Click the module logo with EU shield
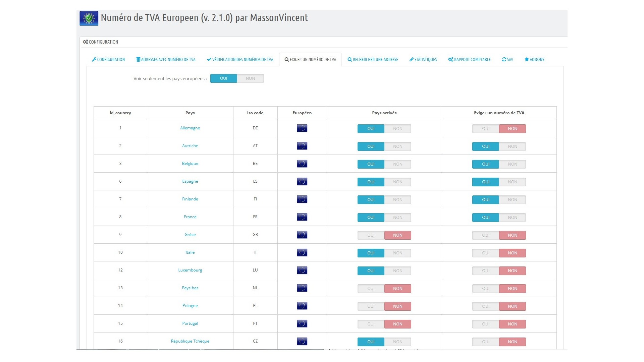The image size is (644, 362). click(x=89, y=18)
